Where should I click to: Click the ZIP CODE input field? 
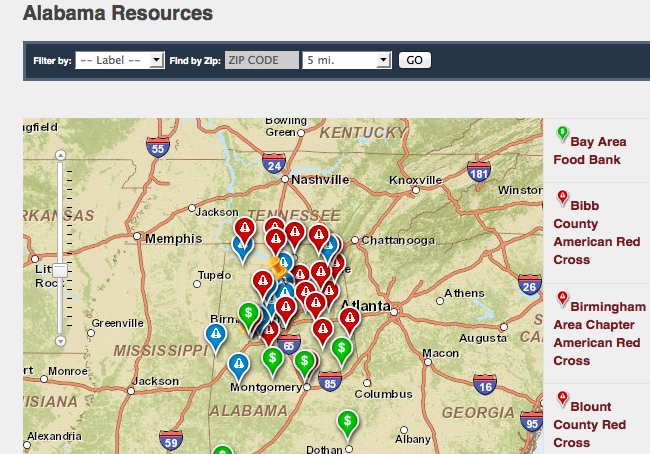261,61
